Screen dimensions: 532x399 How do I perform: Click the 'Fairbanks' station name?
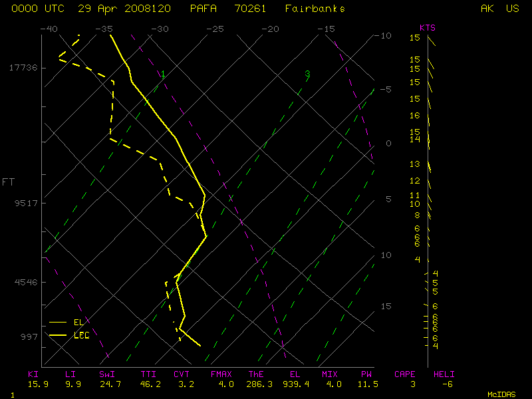(x=315, y=9)
